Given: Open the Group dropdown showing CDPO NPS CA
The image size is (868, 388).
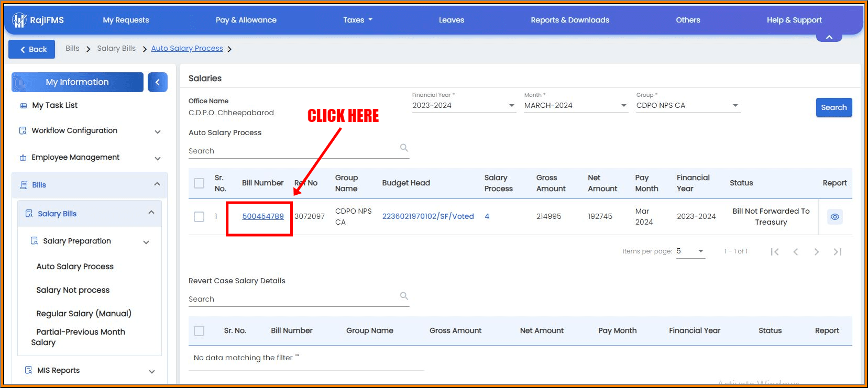Looking at the screenshot, I should click(x=688, y=105).
